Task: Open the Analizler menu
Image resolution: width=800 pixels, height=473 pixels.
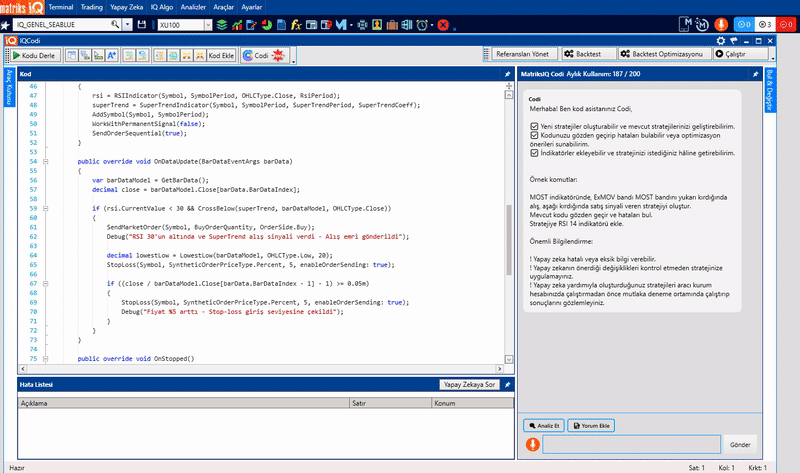Action: tap(193, 7)
